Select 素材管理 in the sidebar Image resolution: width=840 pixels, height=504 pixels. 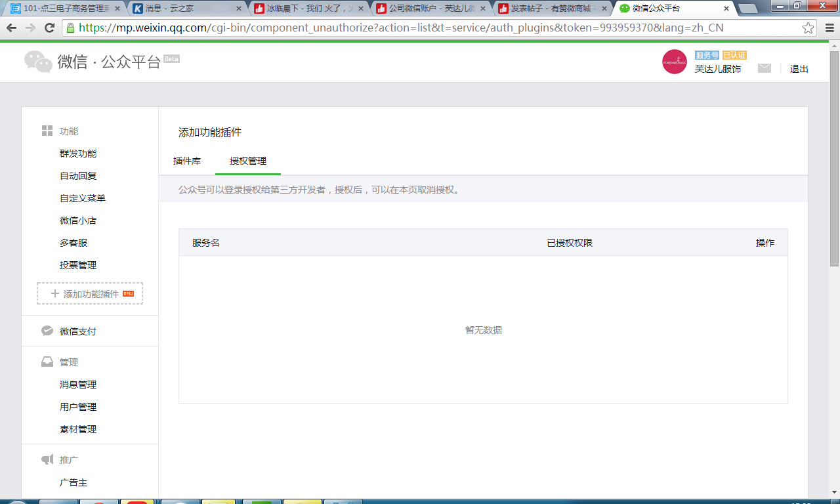79,429
